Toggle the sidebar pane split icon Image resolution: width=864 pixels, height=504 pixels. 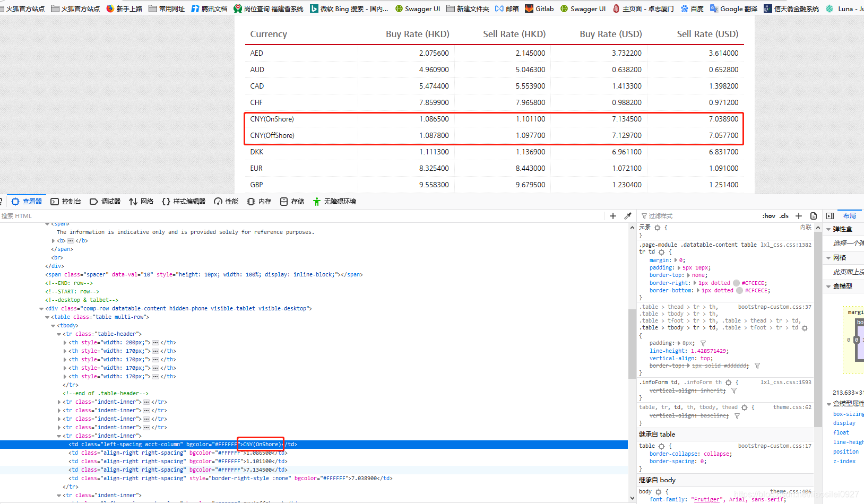pyautogui.click(x=830, y=216)
